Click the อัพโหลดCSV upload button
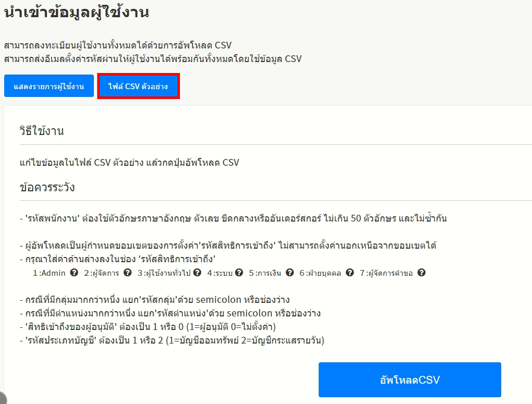The width and height of the screenshot is (532, 404). [409, 380]
